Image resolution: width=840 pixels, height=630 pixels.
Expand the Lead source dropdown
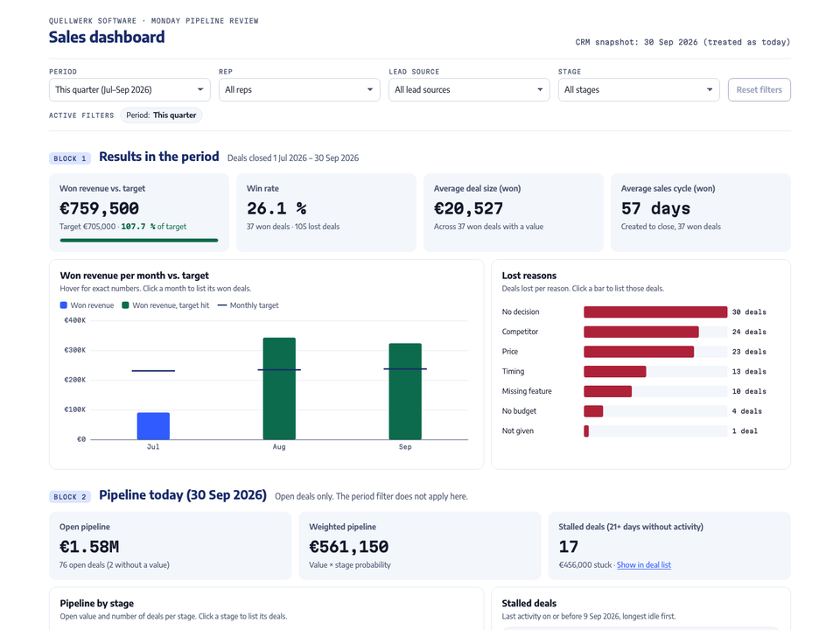(469, 90)
